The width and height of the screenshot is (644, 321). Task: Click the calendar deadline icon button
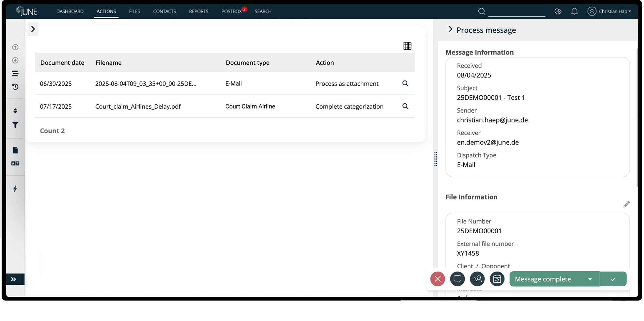point(497,279)
